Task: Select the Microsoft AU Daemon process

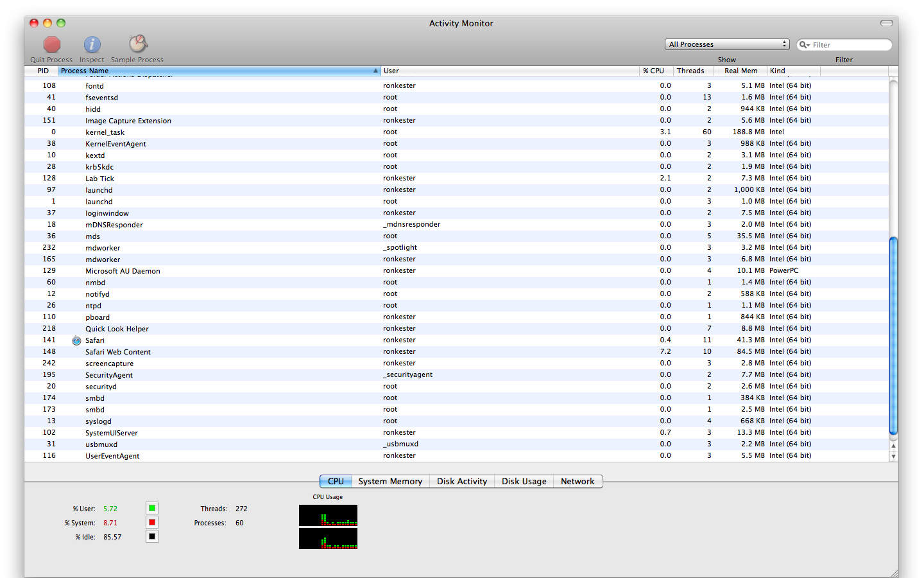Action: point(456,270)
